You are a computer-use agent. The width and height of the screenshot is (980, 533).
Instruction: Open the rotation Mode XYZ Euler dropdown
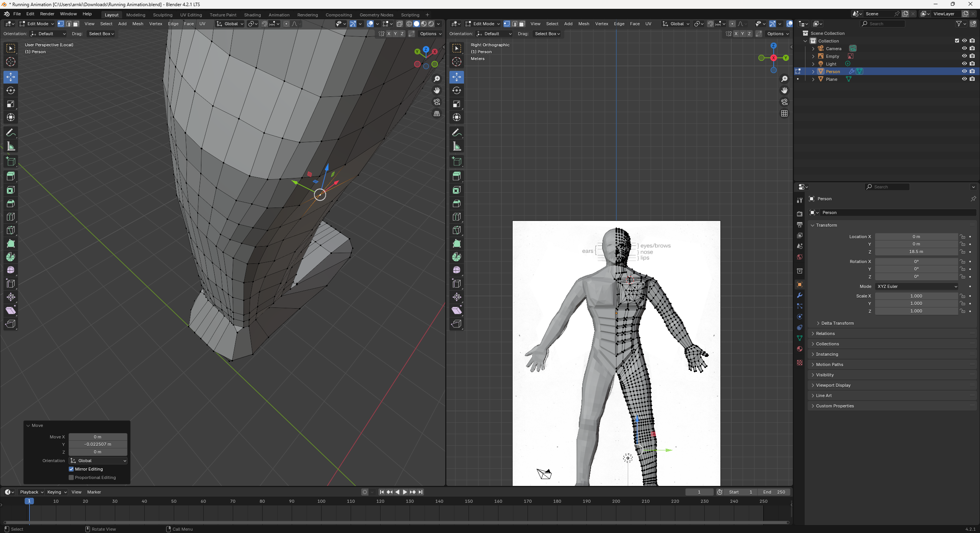(916, 286)
